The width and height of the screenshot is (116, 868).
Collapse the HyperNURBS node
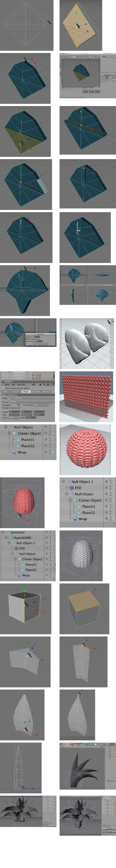[x=6, y=538]
